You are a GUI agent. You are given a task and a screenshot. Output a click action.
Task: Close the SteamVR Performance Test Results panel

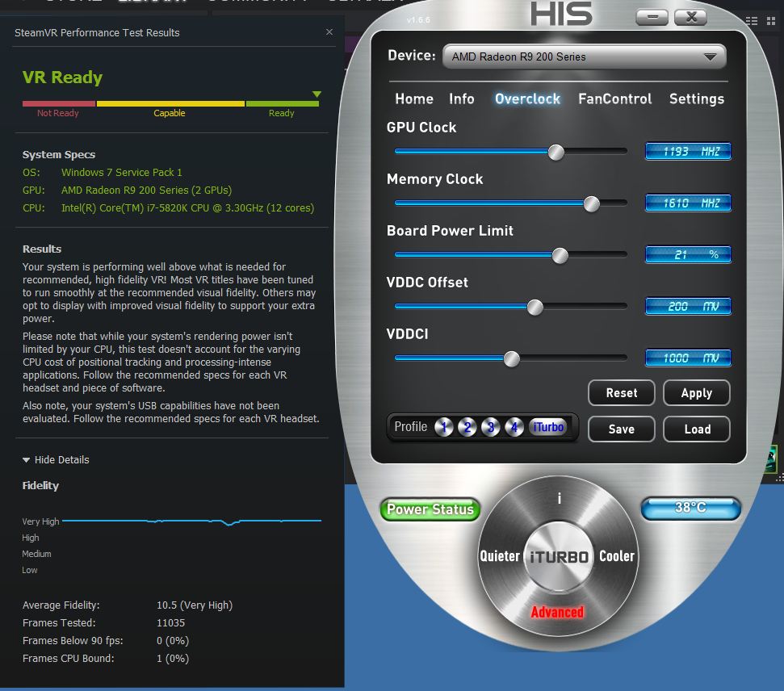coord(329,32)
